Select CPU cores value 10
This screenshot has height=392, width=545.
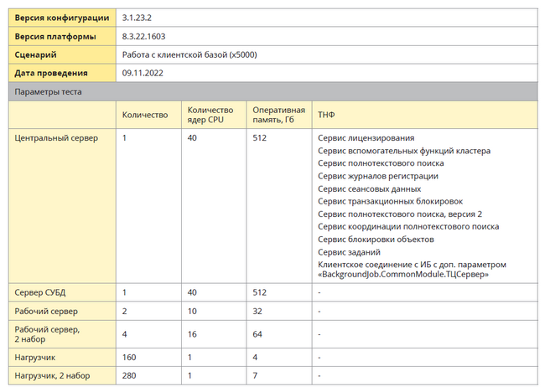pyautogui.click(x=192, y=312)
